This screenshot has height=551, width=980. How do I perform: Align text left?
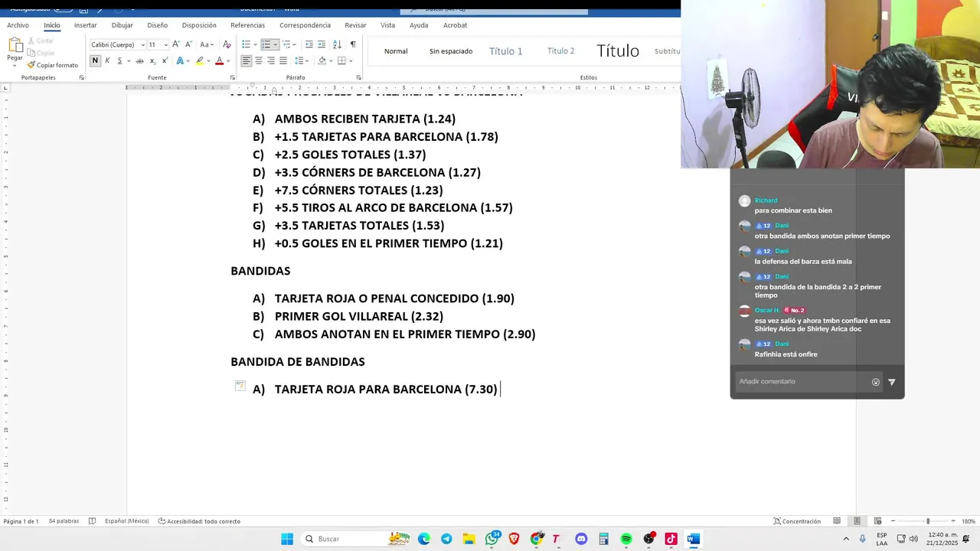click(x=247, y=60)
